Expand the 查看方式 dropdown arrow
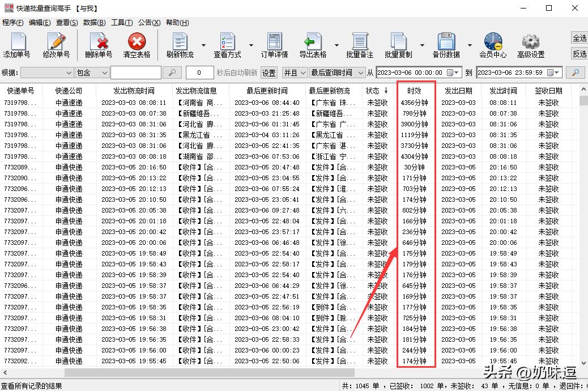 252,45
